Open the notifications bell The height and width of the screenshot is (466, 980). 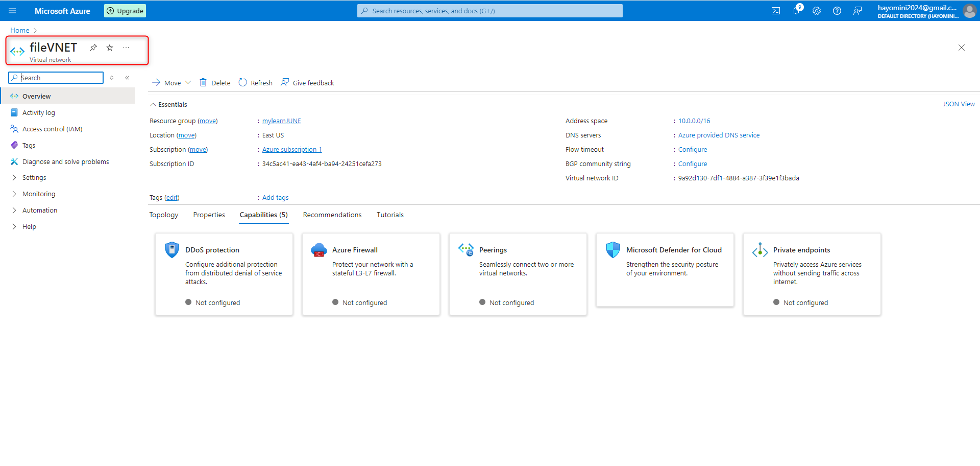[x=796, y=11]
